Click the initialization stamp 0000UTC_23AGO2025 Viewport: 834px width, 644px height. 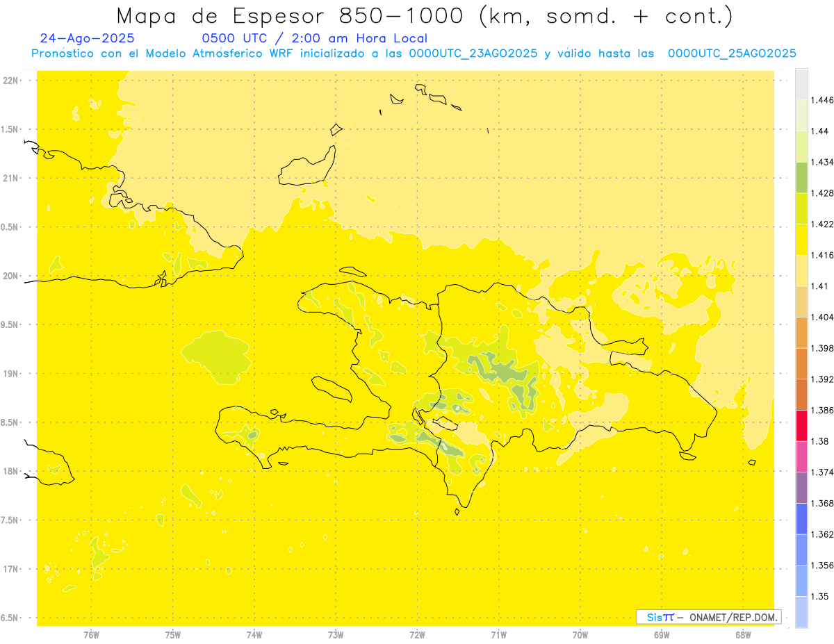click(x=473, y=54)
